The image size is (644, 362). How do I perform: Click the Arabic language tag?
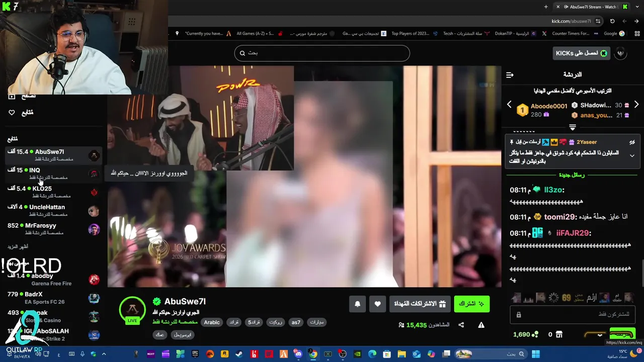click(212, 322)
